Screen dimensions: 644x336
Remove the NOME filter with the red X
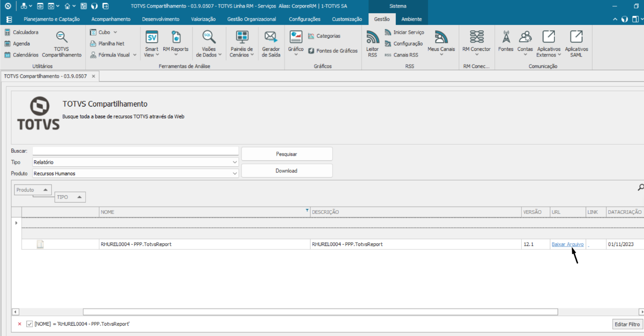tap(19, 324)
